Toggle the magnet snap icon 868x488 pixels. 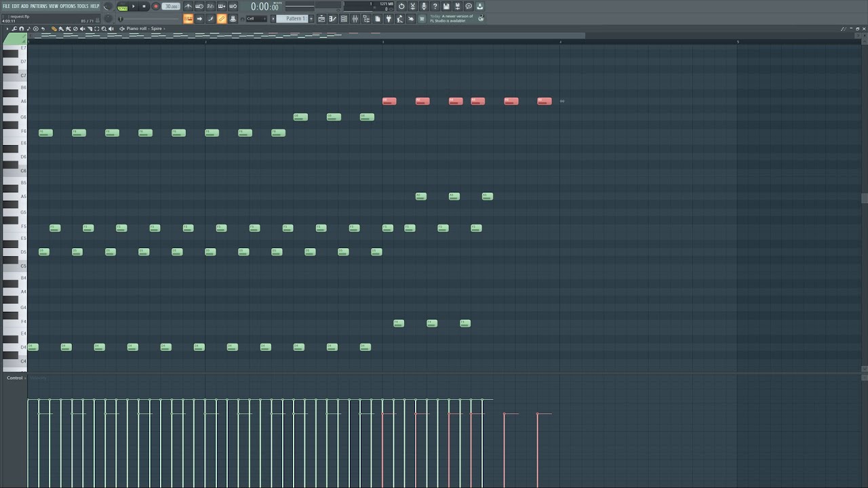pos(21,28)
